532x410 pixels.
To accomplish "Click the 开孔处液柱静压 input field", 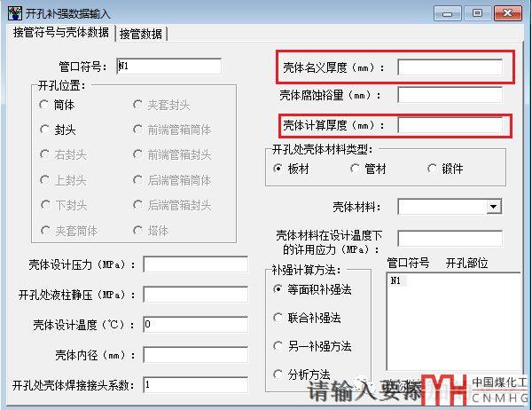I will (195, 294).
